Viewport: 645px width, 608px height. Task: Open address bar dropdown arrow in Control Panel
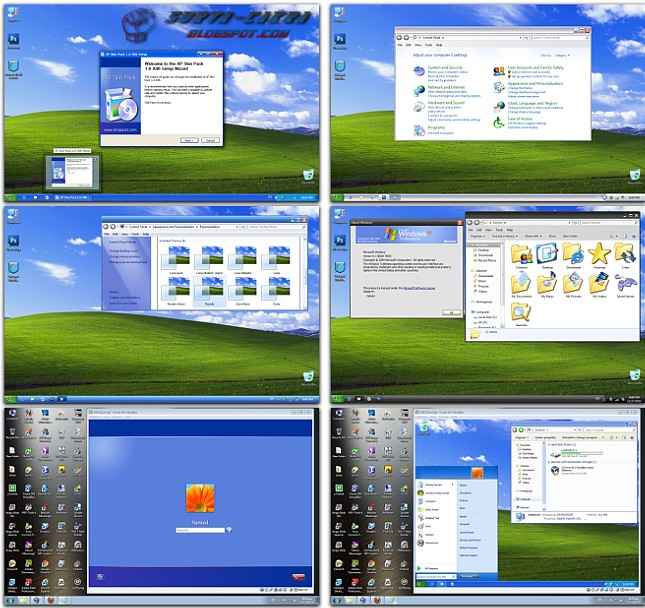pyautogui.click(x=521, y=37)
